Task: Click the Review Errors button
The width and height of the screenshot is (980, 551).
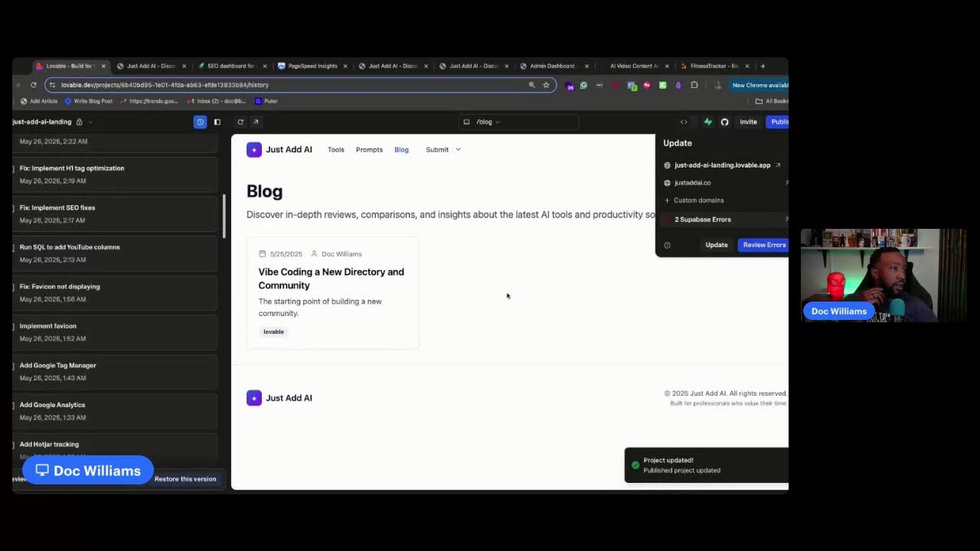Action: [763, 245]
